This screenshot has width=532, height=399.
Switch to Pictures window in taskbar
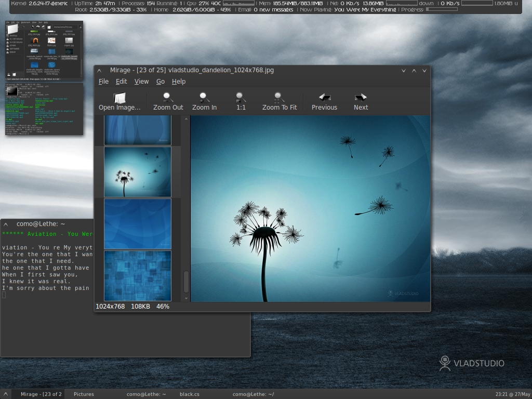84,394
